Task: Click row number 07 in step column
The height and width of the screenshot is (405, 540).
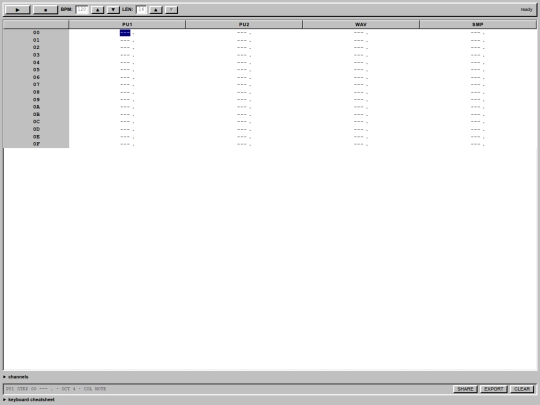Action: (x=36, y=85)
